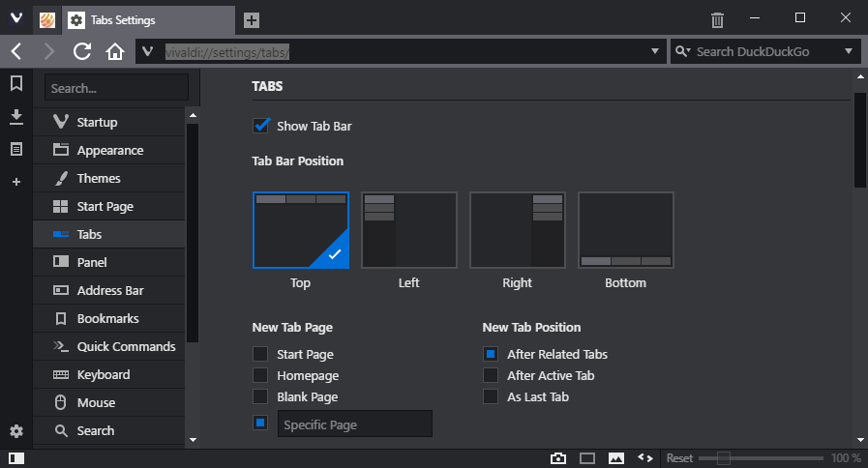This screenshot has width=868, height=468.
Task: Choose After Active Tab position
Action: pyautogui.click(x=491, y=375)
